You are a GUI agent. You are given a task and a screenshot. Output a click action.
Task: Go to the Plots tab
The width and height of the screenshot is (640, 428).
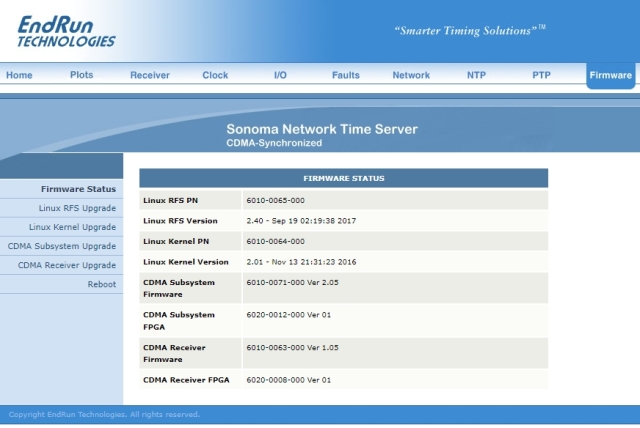(82, 75)
